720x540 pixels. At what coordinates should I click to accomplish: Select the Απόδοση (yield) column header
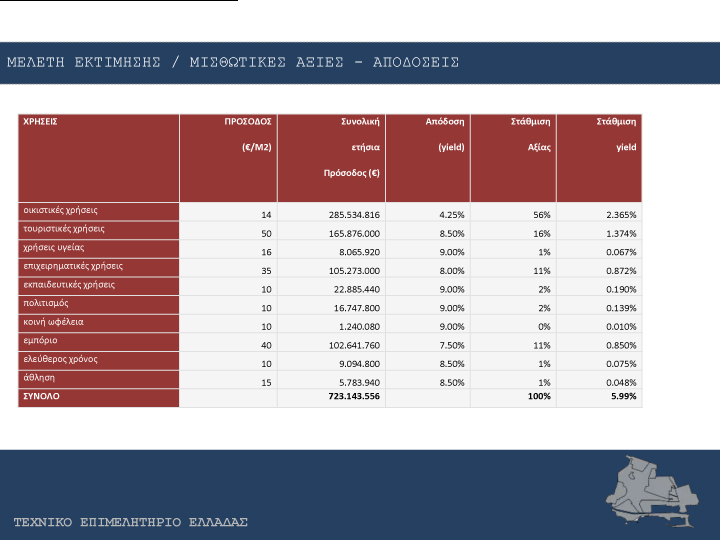(x=445, y=134)
